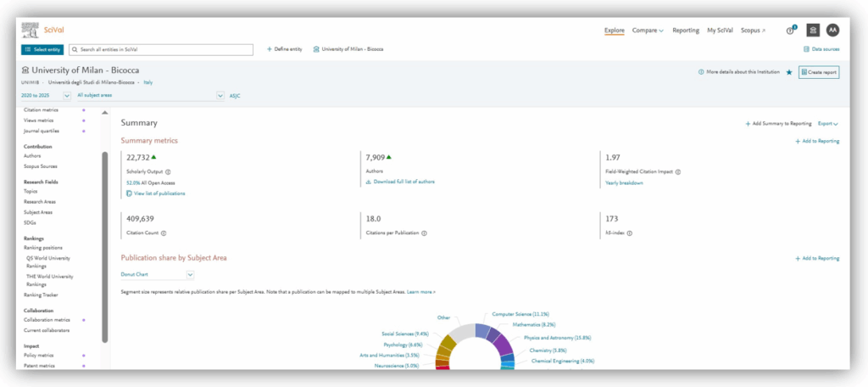The height and width of the screenshot is (387, 868).
Task: Click the Learn more link
Action: (x=421, y=292)
